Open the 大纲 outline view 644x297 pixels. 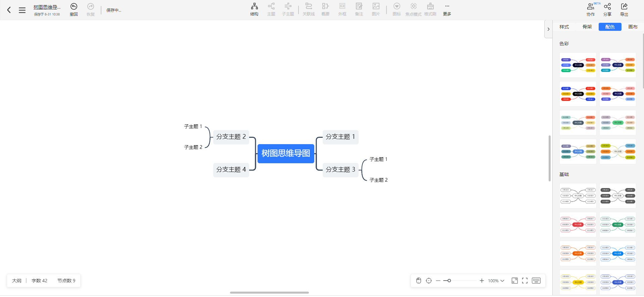point(17,281)
